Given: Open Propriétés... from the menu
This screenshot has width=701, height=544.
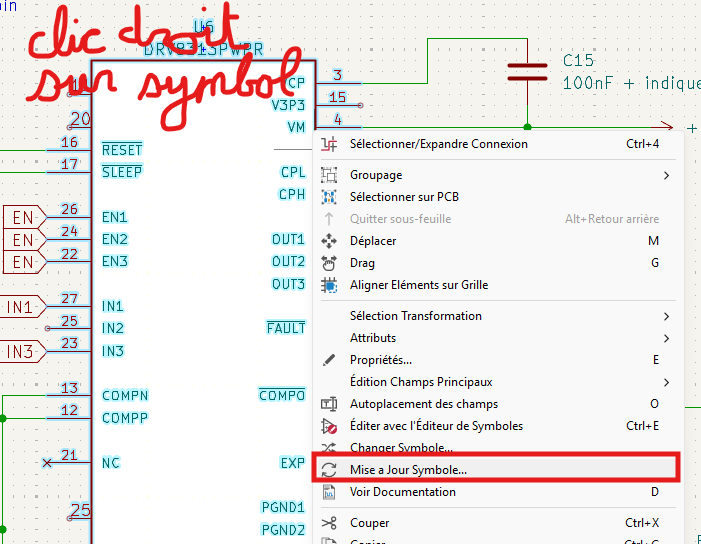Looking at the screenshot, I should 498,360.
